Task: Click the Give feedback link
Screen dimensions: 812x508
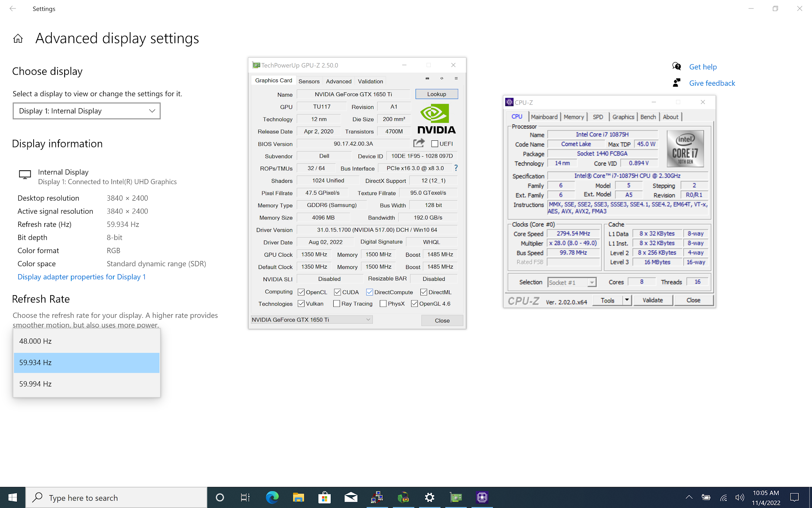Action: pyautogui.click(x=712, y=83)
